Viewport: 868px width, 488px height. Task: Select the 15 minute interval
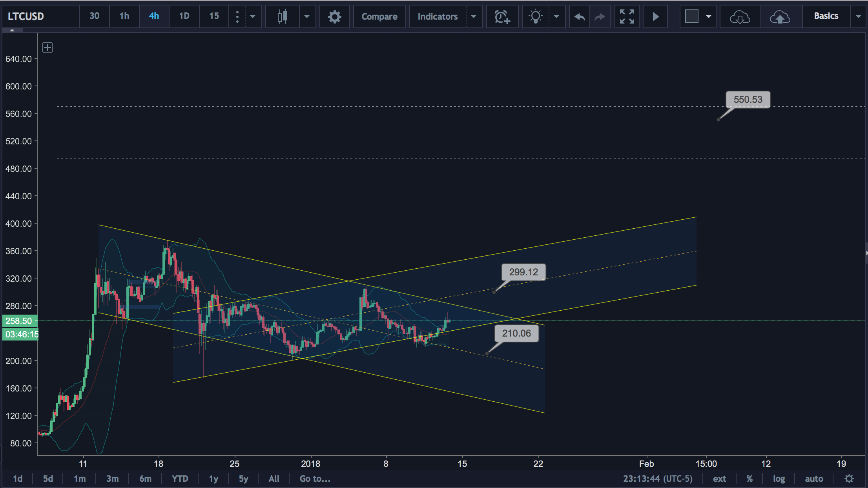coord(214,16)
